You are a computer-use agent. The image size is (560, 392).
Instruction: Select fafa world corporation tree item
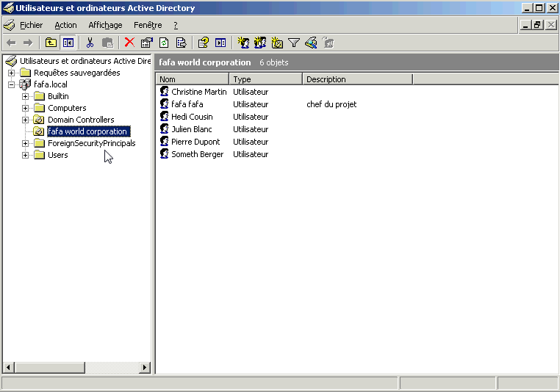coord(89,131)
